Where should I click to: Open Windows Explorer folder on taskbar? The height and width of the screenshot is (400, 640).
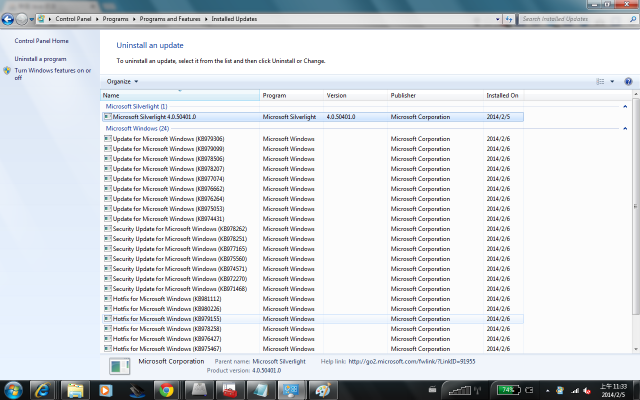coord(75,390)
